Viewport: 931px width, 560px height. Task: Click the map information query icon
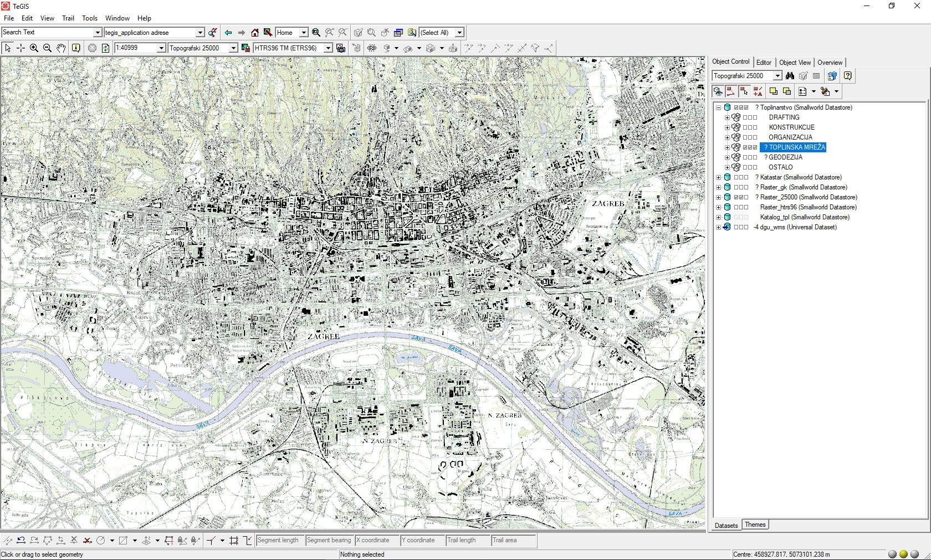tap(76, 48)
